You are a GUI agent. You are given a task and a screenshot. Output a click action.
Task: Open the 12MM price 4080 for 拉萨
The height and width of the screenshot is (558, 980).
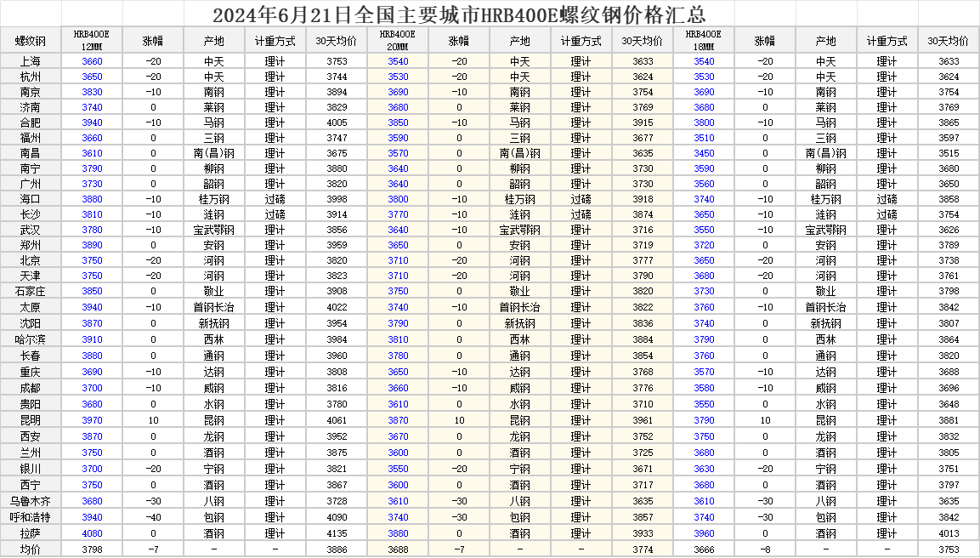pyautogui.click(x=92, y=533)
